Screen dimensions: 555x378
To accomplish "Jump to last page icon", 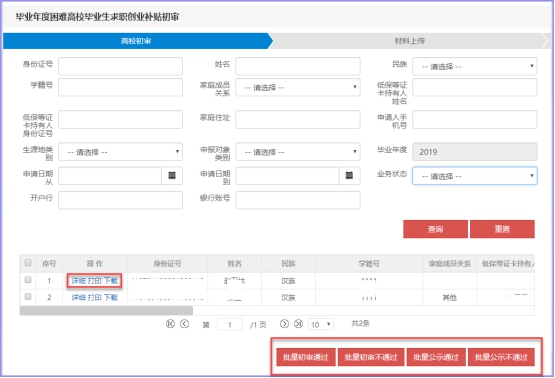I will (x=298, y=324).
